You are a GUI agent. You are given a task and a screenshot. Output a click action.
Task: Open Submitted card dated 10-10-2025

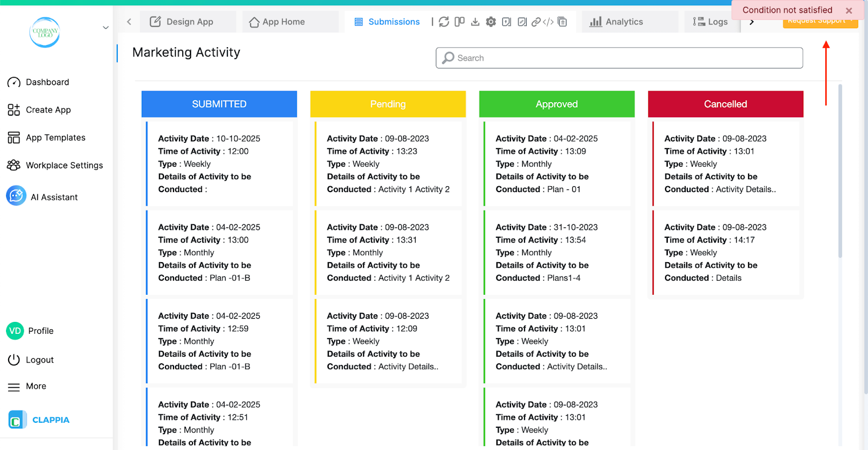point(219,163)
